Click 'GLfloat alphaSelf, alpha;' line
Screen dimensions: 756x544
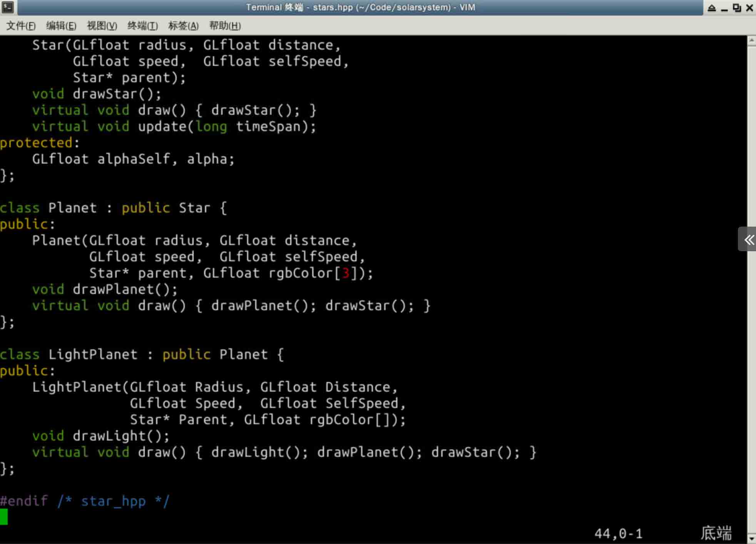coord(133,159)
